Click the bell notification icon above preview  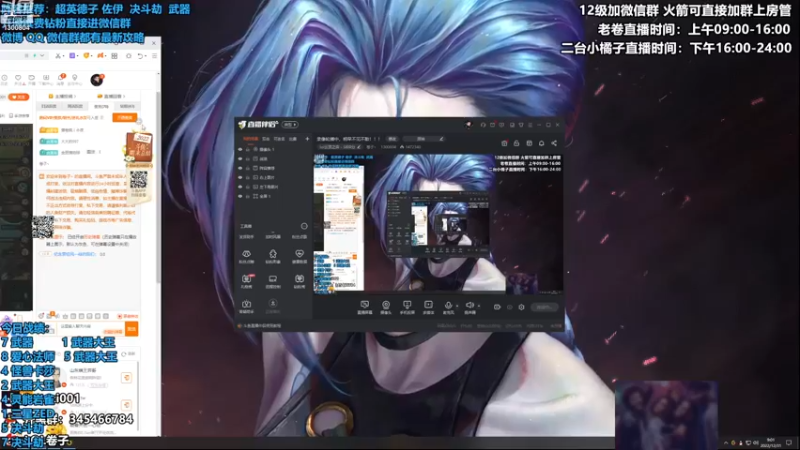coord(541,143)
